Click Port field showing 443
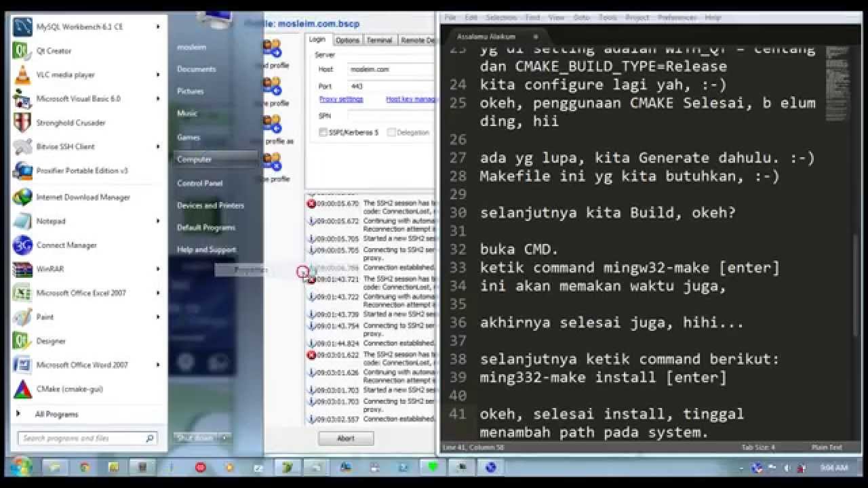 391,87
